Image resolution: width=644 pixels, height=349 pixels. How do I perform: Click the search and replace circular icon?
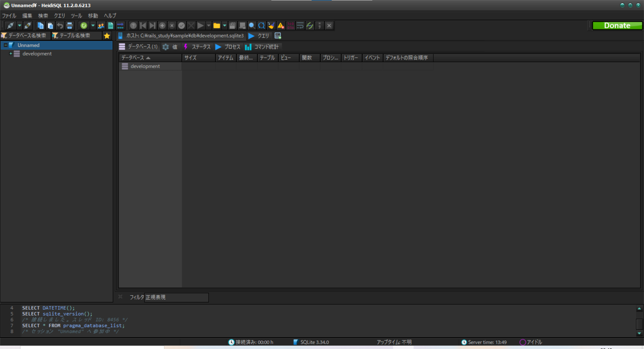coord(261,26)
